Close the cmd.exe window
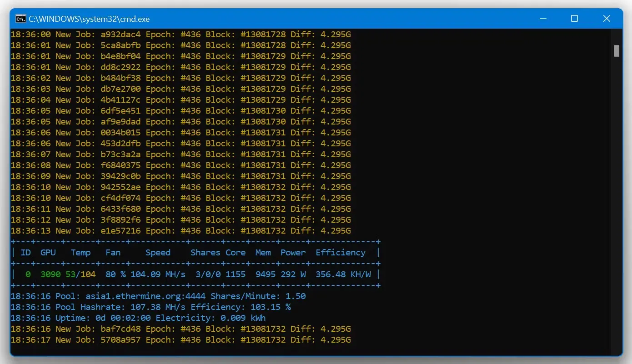This screenshot has width=632, height=364. pyautogui.click(x=607, y=19)
